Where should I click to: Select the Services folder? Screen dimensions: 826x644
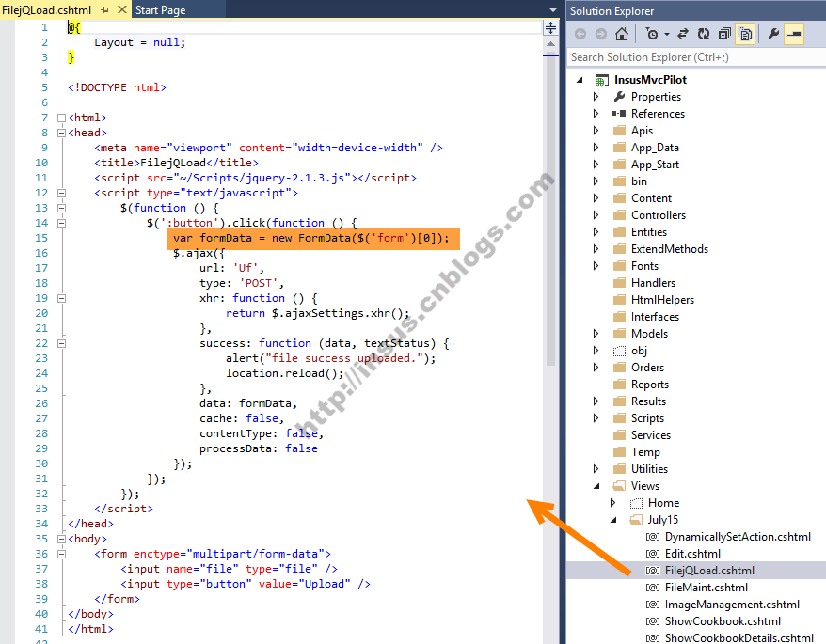point(651,435)
